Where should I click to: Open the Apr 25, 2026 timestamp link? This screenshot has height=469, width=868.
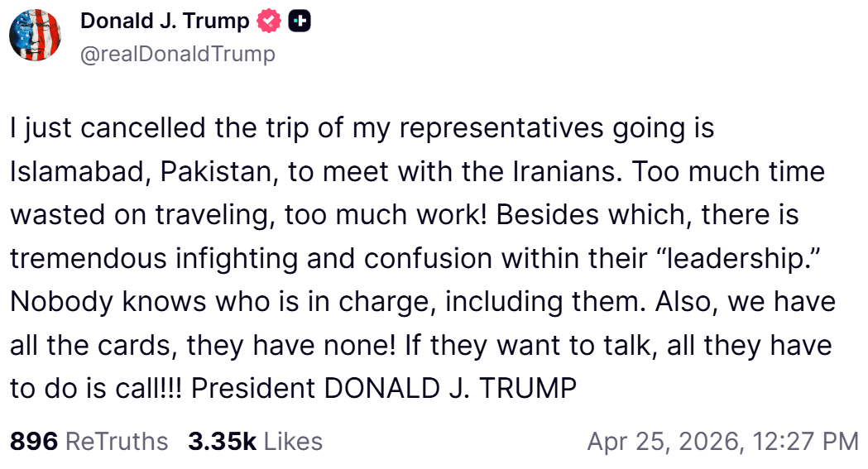[x=722, y=441]
